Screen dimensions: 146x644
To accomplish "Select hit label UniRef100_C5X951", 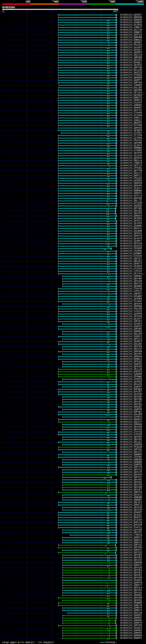I will pyautogui.click(x=131, y=251).
